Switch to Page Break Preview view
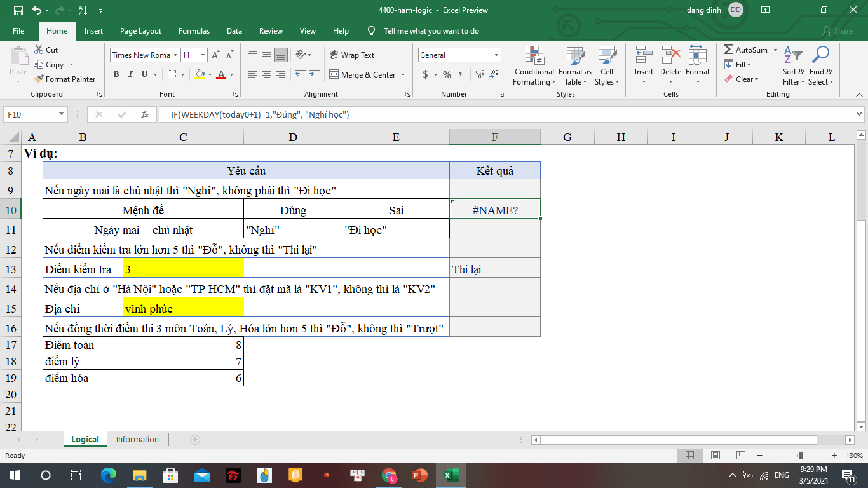Image resolution: width=868 pixels, height=488 pixels. click(x=740, y=456)
